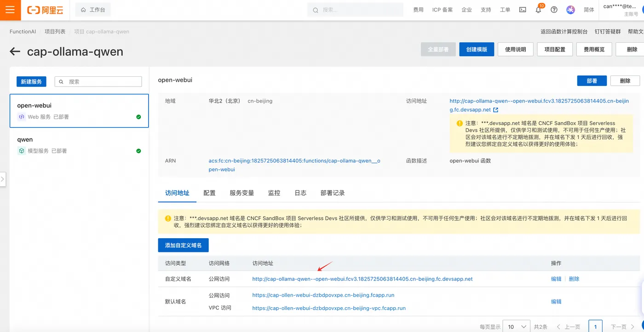Click the 新建服务 button

31,81
